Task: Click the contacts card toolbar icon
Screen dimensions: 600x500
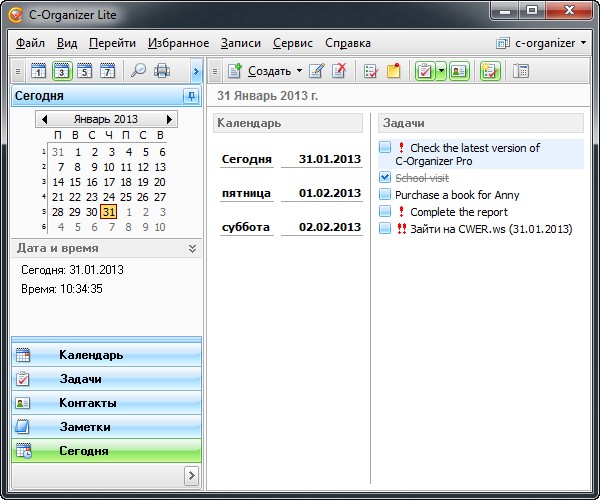Action: (458, 71)
